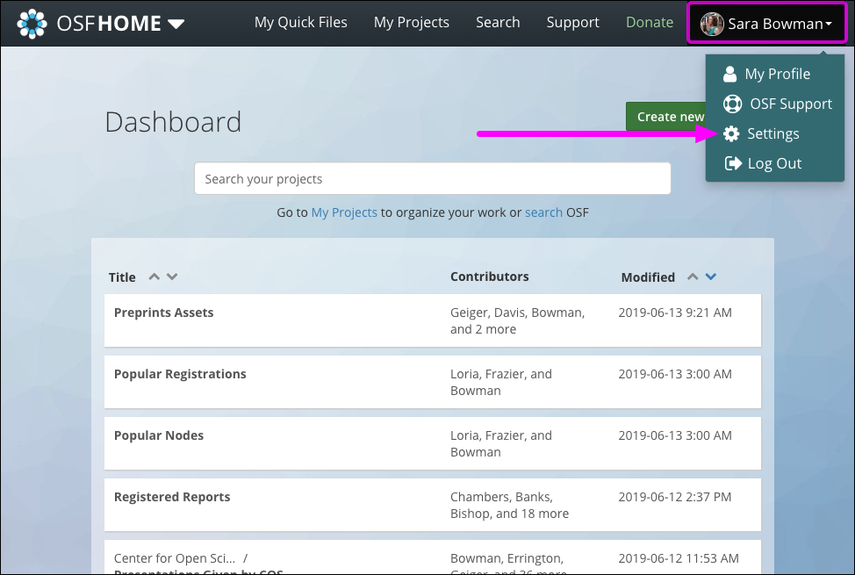Open My Quick Files in navbar
This screenshot has width=855, height=575.
tap(300, 22)
